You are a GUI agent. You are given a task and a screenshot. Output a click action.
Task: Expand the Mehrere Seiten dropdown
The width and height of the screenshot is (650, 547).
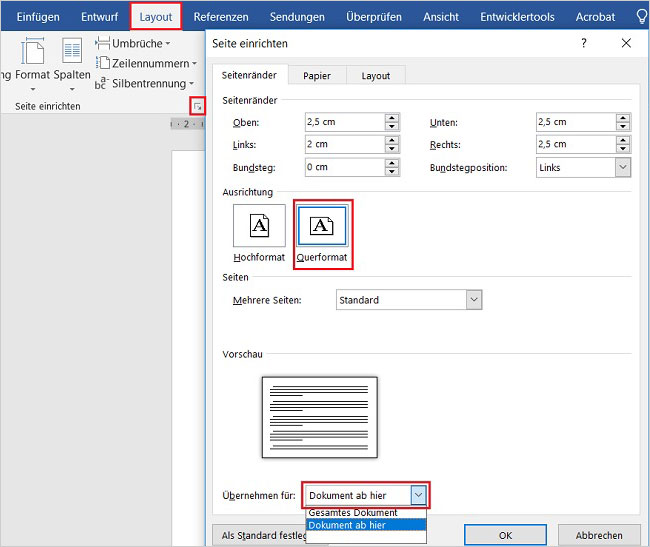coord(473,300)
